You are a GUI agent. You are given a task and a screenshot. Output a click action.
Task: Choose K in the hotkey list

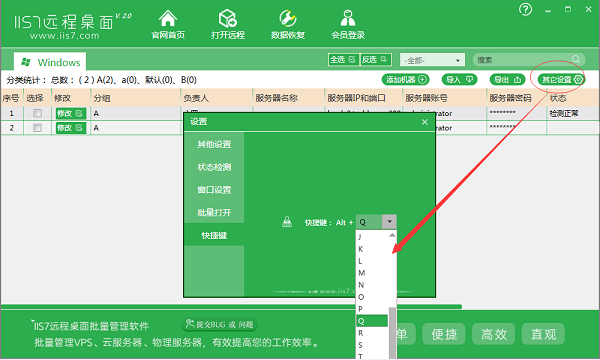pos(372,249)
